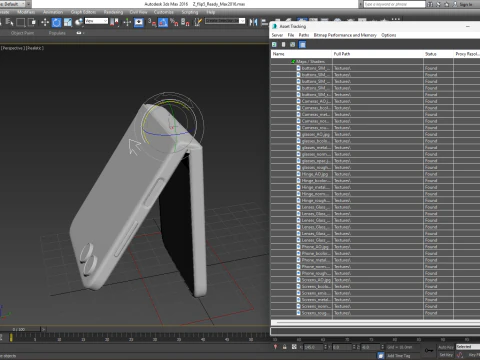Click Status Log icon in Asset Tracking
The image size is (480, 360).
(283, 45)
